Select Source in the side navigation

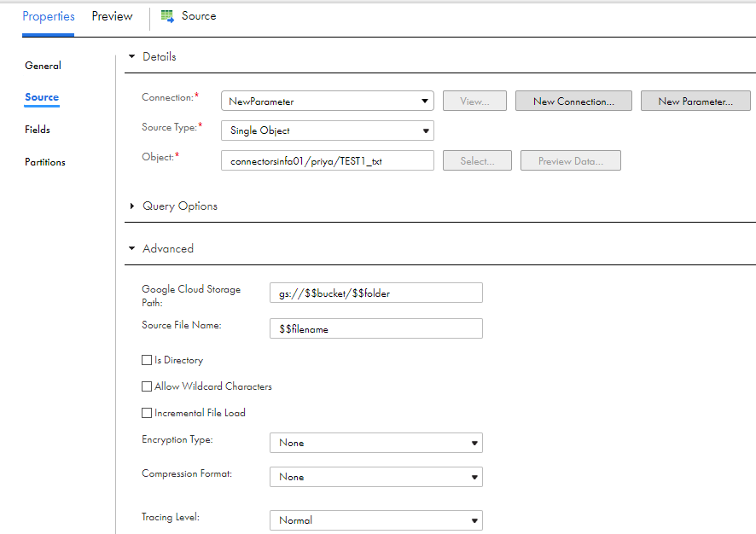pyautogui.click(x=42, y=97)
